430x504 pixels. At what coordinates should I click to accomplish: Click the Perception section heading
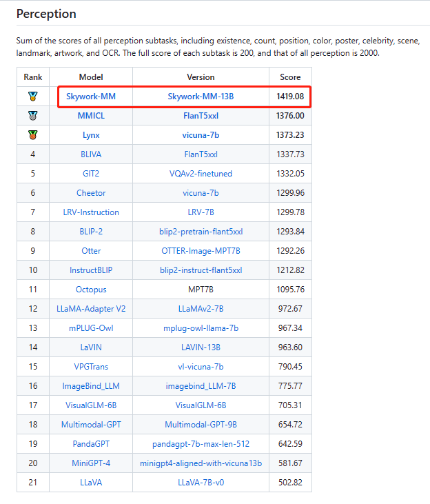46,14
